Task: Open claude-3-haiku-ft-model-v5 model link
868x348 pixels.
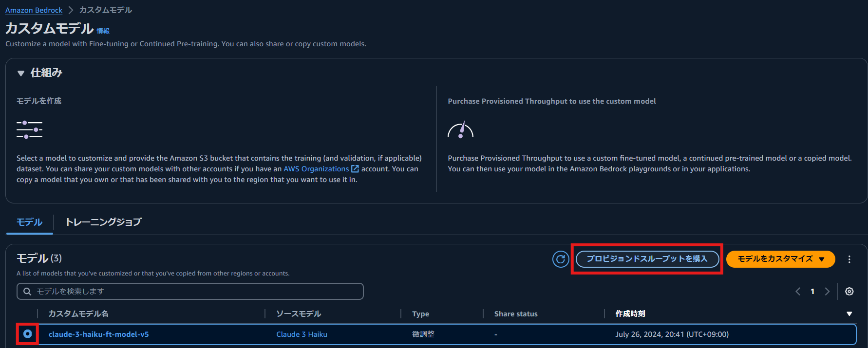Action: point(99,334)
